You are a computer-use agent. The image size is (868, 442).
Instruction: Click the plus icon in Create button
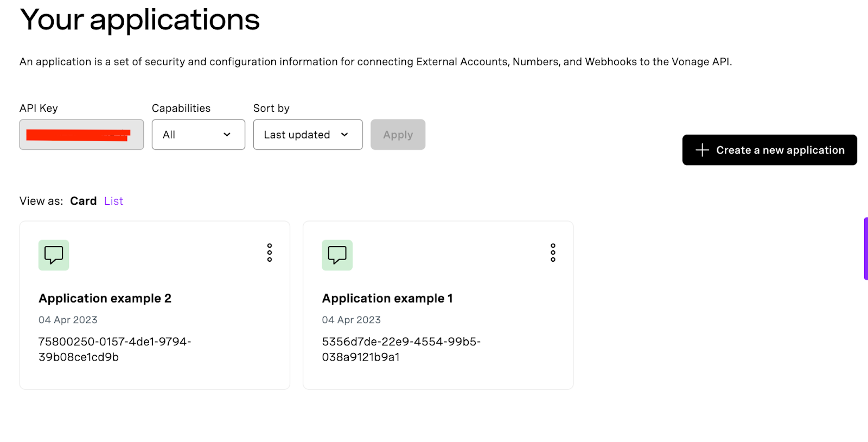[x=702, y=150]
